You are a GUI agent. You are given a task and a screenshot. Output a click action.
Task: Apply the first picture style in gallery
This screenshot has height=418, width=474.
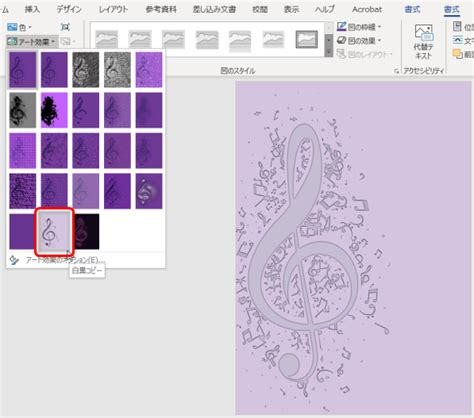pyautogui.click(x=106, y=39)
